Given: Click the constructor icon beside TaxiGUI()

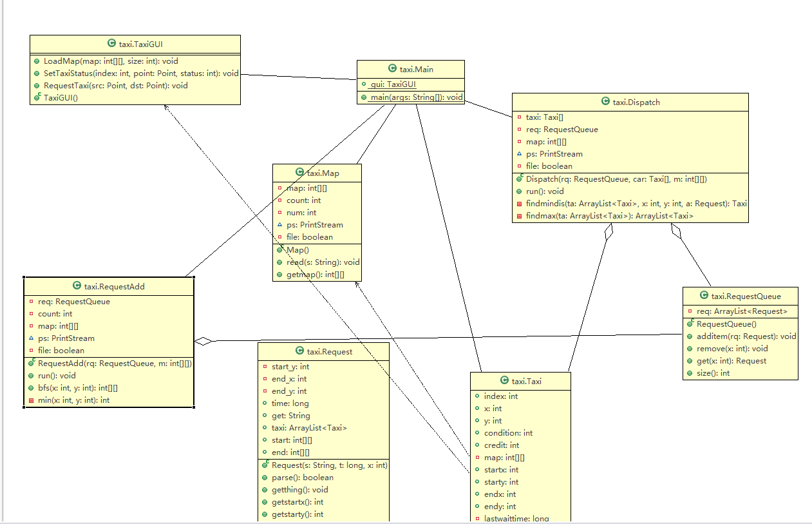Looking at the screenshot, I should tap(37, 97).
